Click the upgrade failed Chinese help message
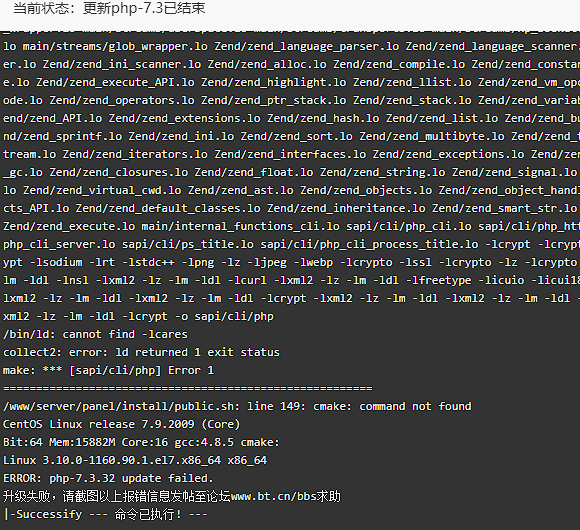Image resolution: width=580 pixels, height=530 pixels. 172,496
